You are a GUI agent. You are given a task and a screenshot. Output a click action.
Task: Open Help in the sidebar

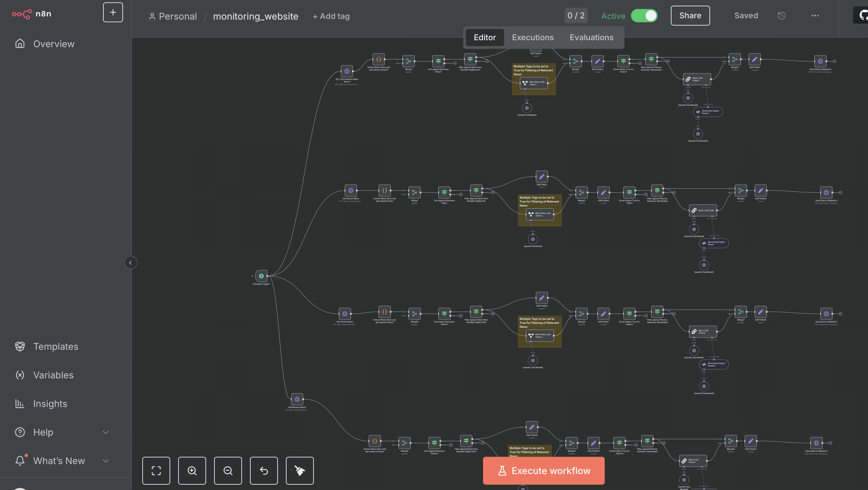coord(43,433)
